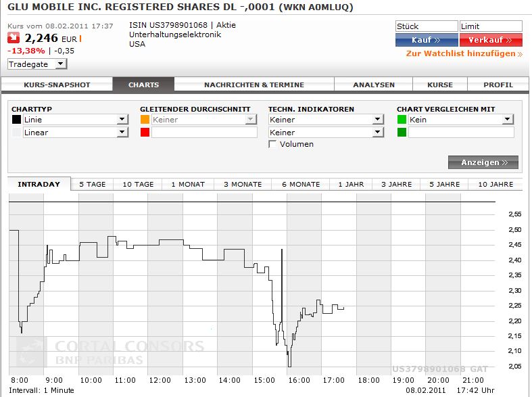Open the Nachrichten & Termine tab
The width and height of the screenshot is (532, 397).
tap(254, 85)
